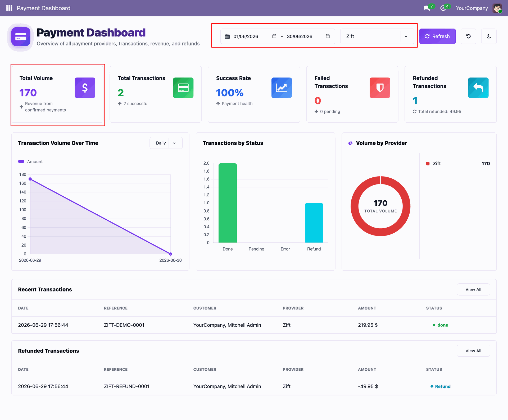Click the reset circular arrow icon
Viewport: 508px width, 420px height.
click(x=468, y=36)
